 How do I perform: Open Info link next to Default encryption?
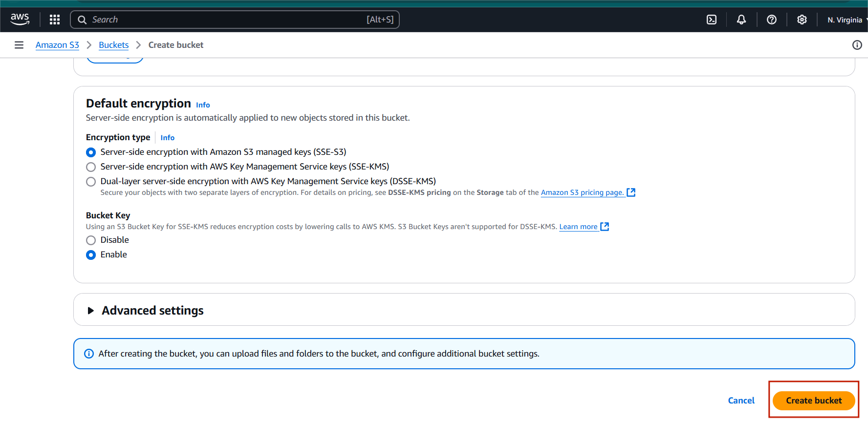(x=203, y=105)
